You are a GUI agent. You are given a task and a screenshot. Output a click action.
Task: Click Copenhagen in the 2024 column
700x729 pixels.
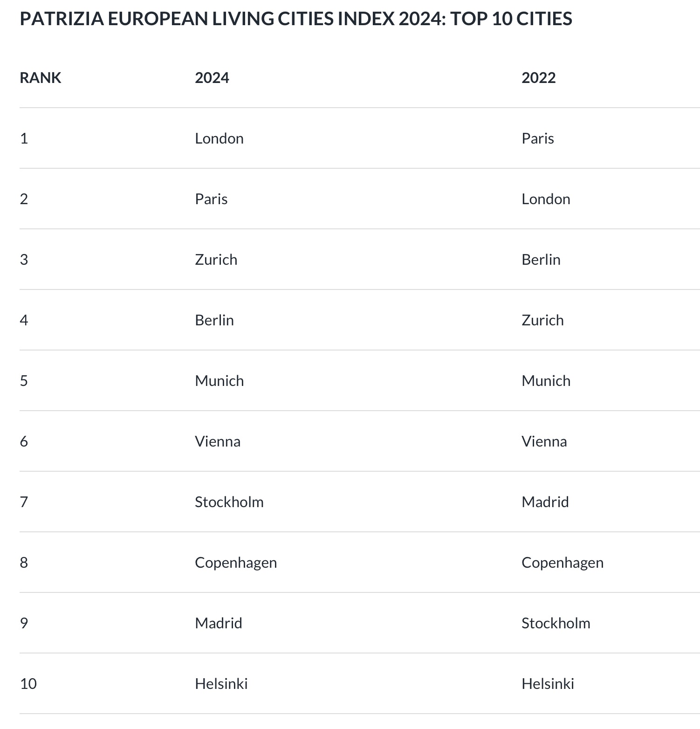point(236,563)
